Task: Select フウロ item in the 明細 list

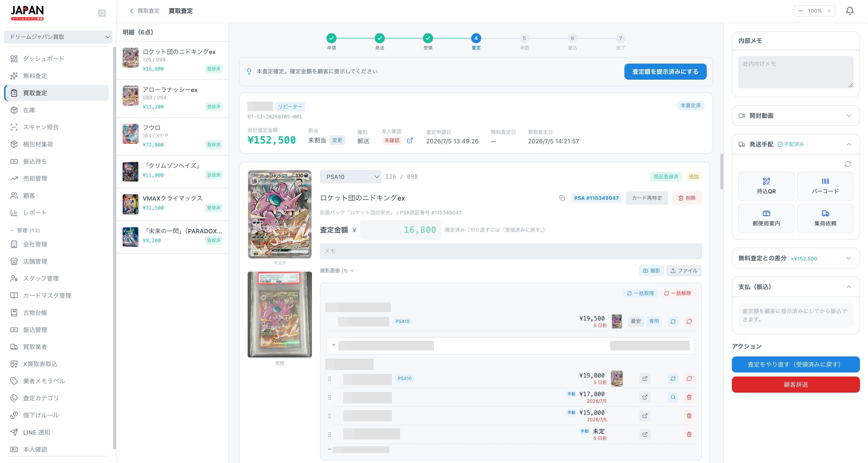Action: (x=173, y=136)
